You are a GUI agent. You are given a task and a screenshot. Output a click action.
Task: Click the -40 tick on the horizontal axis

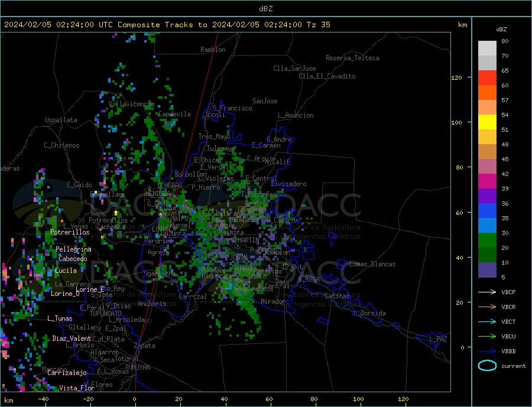point(43,399)
